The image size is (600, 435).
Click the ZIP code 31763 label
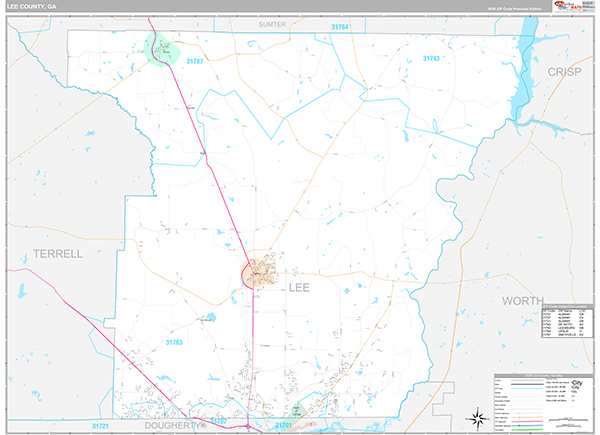174,342
